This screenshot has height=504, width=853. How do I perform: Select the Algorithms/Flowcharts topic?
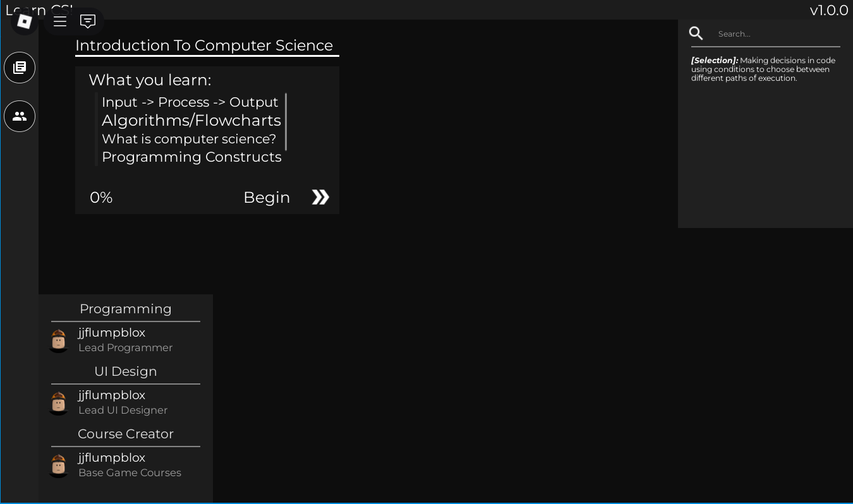coord(191,121)
